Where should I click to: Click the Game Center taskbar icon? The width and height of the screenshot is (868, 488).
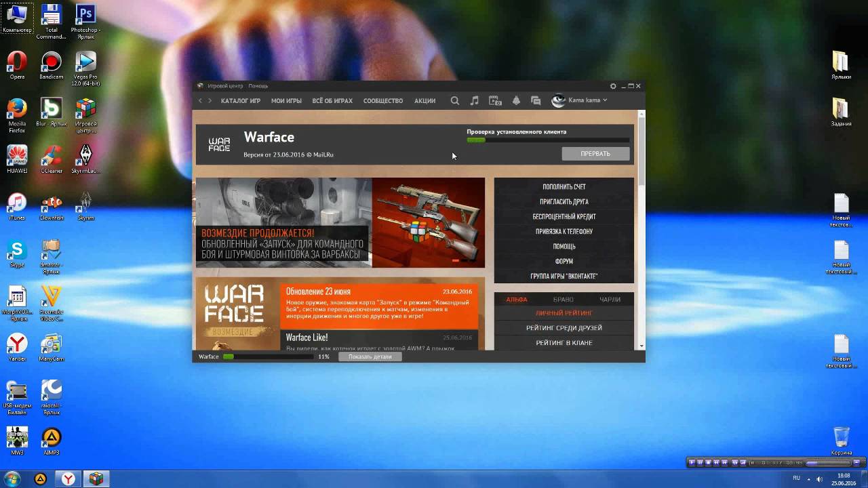[x=96, y=479]
